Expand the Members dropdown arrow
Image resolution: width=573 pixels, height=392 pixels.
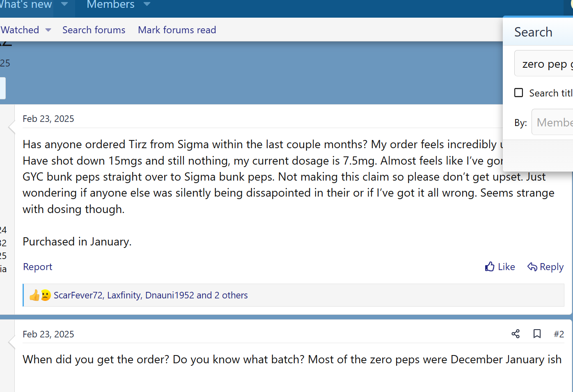147,5
